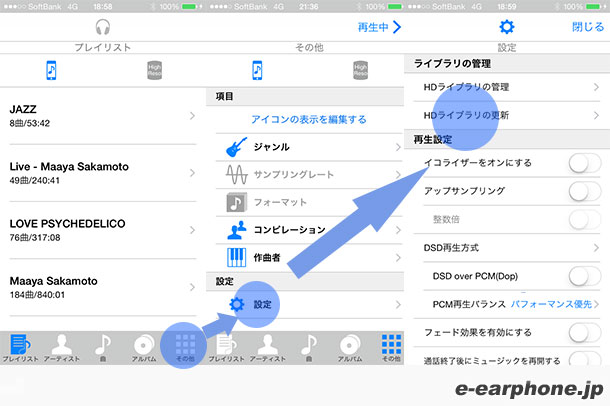Image resolution: width=610 pixels, height=406 pixels.
Task: Tap the gear icon in 設定 row
Action: pyautogui.click(x=237, y=304)
